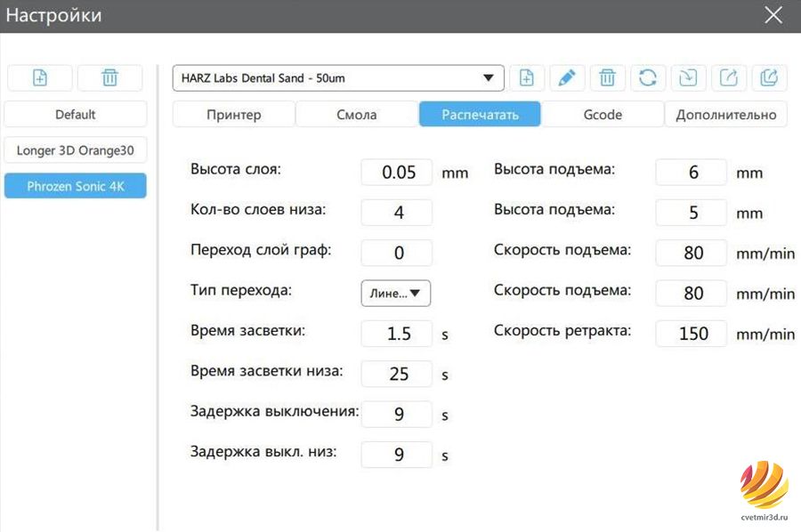
Task: Open the HARZ Labs Dental Sand profile dropdown
Action: pyautogui.click(x=338, y=78)
